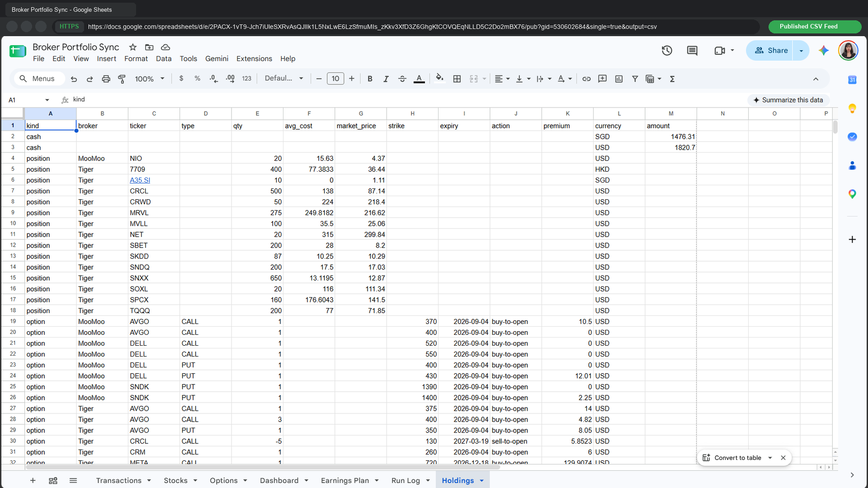
Task: Open Contacts side panel
Action: [852, 166]
